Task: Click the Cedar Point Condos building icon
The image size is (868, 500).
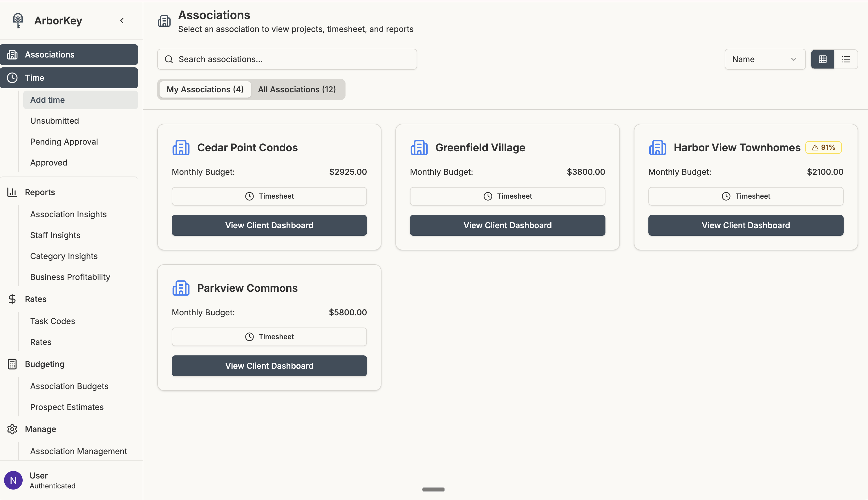Action: [181, 148]
